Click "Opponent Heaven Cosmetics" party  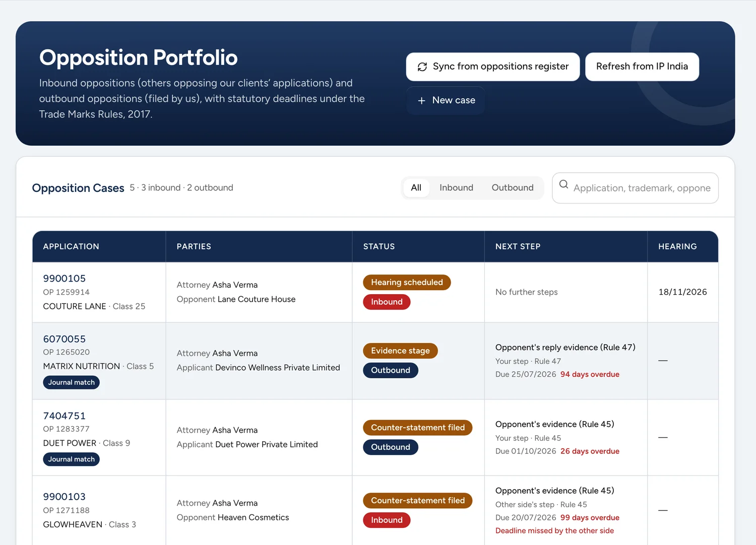[233, 517]
